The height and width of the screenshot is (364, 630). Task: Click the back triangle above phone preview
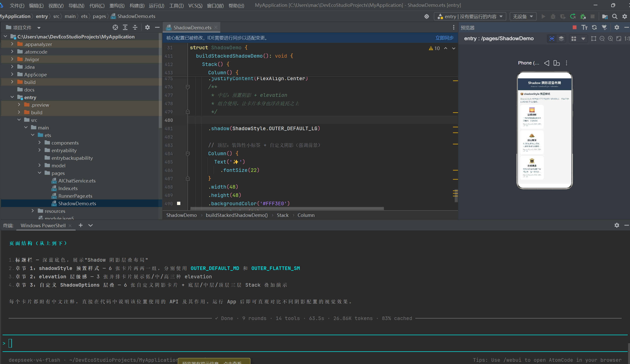coord(547,63)
